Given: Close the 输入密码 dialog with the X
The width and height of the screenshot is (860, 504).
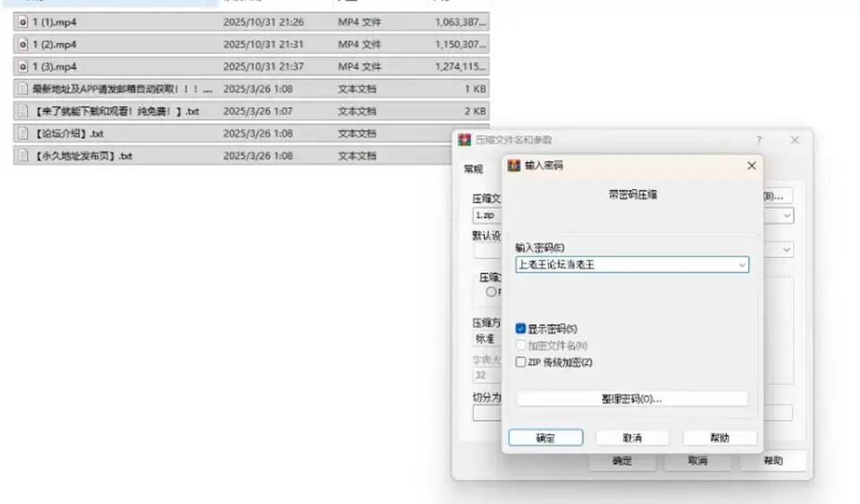Looking at the screenshot, I should [752, 166].
